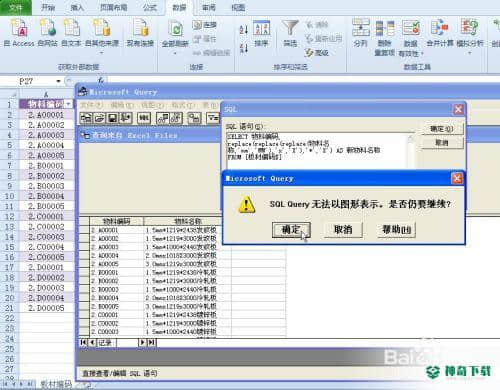500x390 pixels.
Task: Click New Query icon in Microsoft Query toolbar
Action: tap(86, 118)
